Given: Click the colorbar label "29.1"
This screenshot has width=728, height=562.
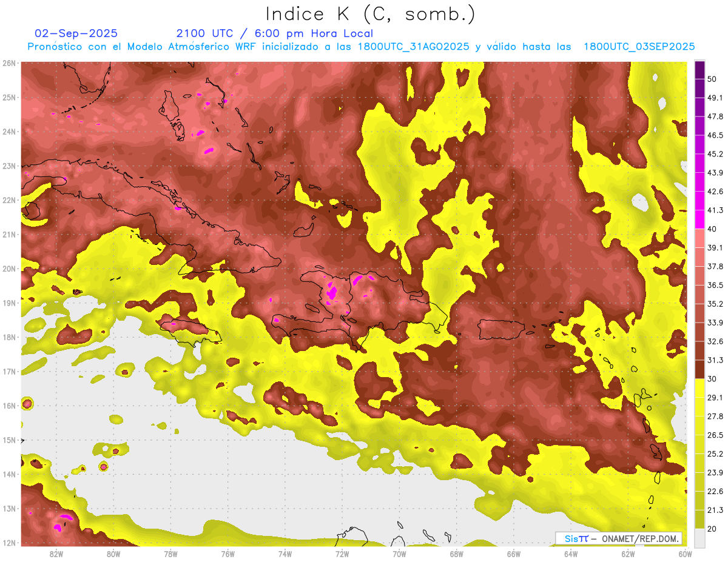Looking at the screenshot, I should click(715, 398).
